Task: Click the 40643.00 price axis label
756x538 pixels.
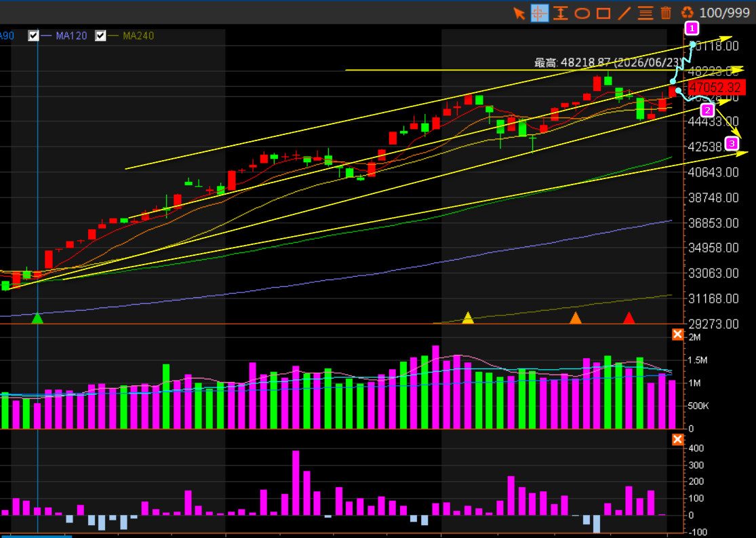Action: (x=713, y=172)
